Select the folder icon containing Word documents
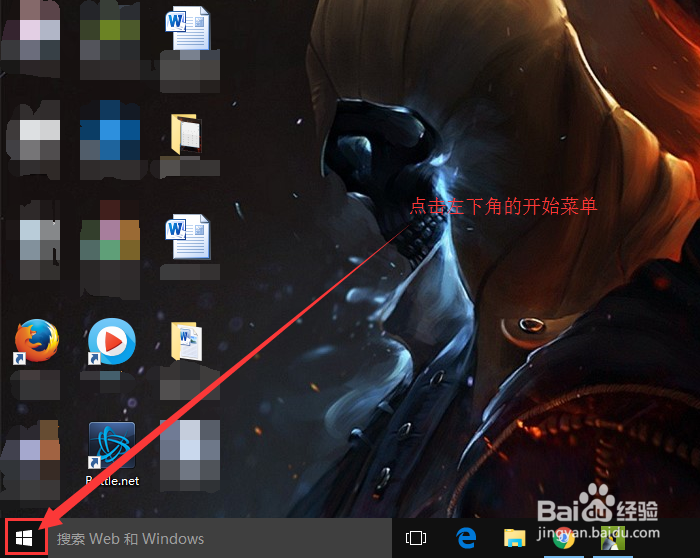The width and height of the screenshot is (700, 558). 187,341
